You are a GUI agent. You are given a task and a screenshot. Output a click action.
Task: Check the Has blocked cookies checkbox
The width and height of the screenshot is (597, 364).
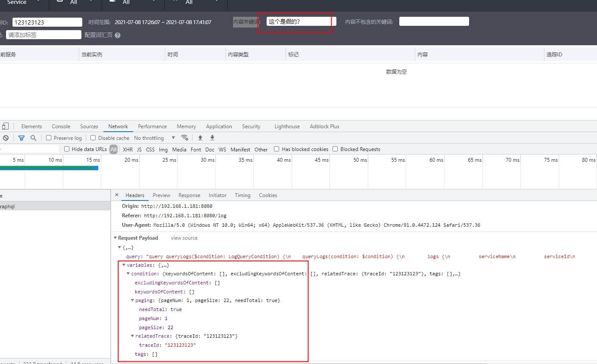pyautogui.click(x=277, y=149)
